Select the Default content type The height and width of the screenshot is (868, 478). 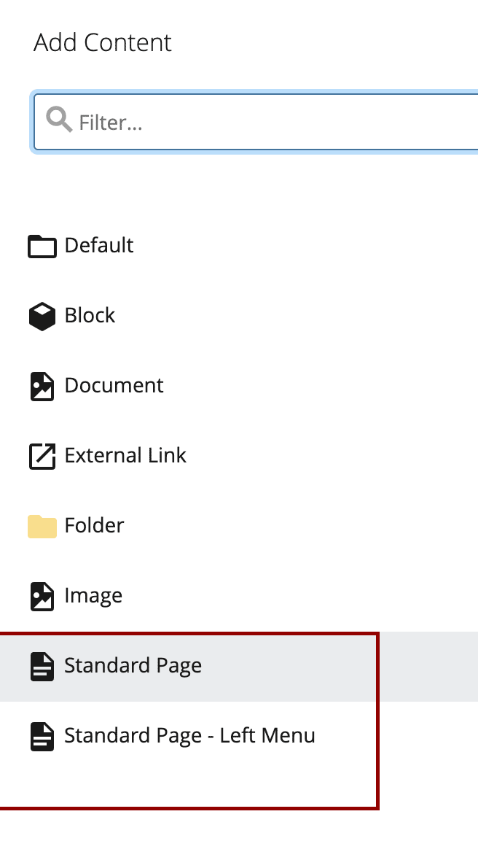coord(99,246)
